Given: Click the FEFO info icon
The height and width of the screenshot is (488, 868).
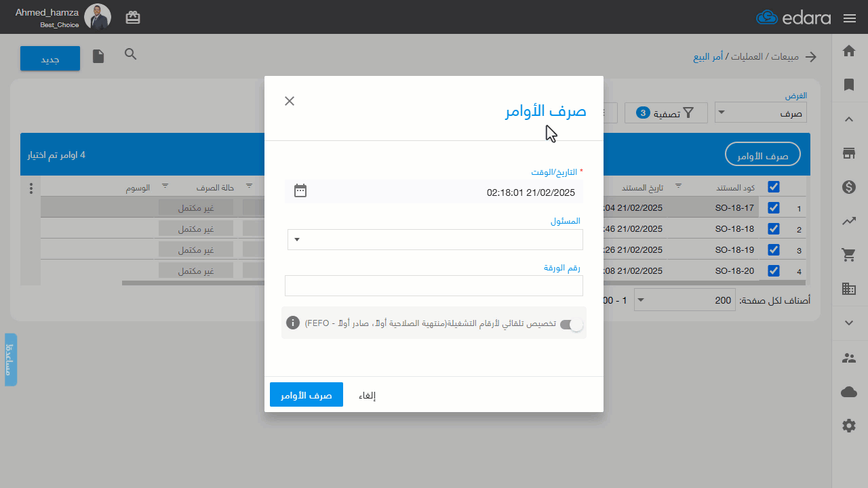Looking at the screenshot, I should (x=293, y=322).
